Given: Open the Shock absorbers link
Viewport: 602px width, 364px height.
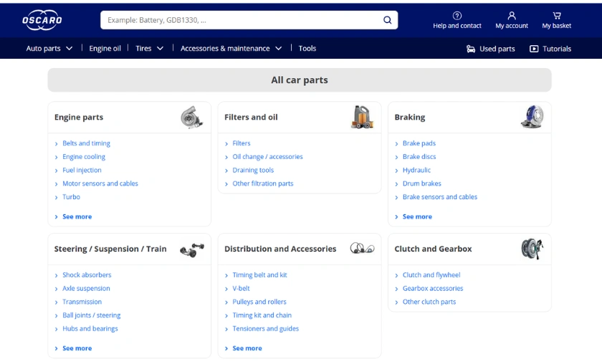Looking at the screenshot, I should (87, 275).
